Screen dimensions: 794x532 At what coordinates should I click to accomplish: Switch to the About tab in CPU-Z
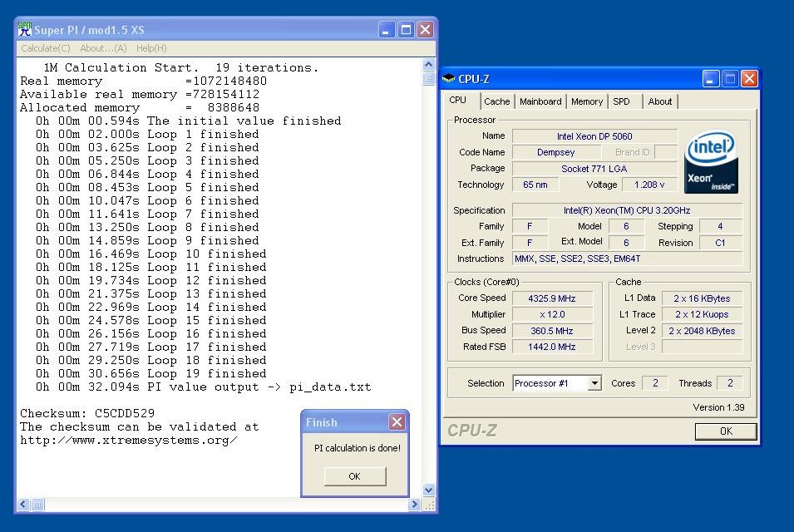660,101
